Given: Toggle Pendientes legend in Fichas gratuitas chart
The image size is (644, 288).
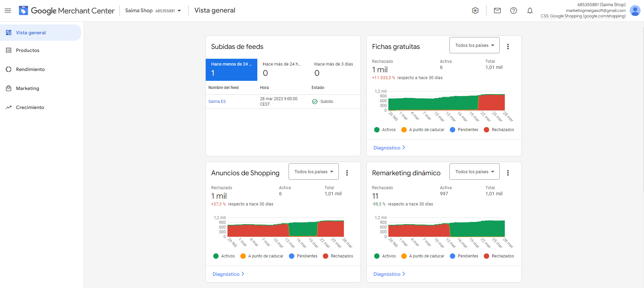Looking at the screenshot, I should point(464,130).
